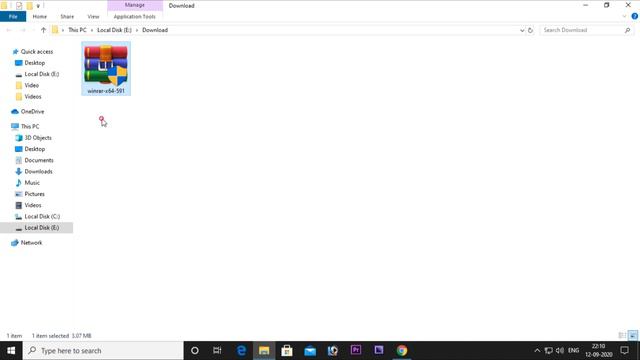Open the Video folder in sidebar
Viewport: 640px width, 360px height.
click(x=31, y=85)
